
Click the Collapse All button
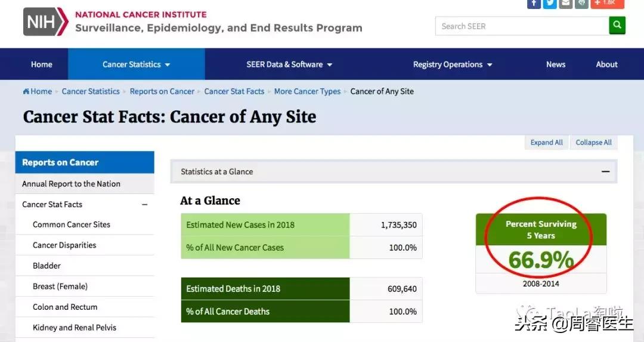coord(593,143)
